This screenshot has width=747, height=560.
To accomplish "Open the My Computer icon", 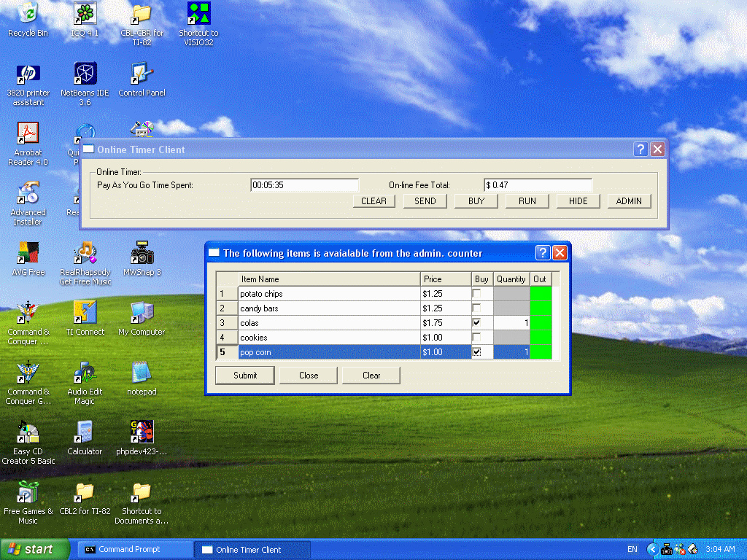I will 142,313.
